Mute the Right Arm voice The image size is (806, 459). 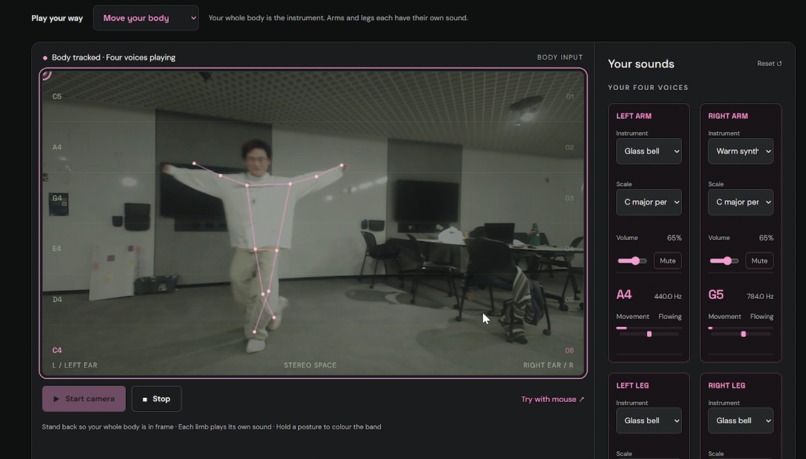click(759, 261)
